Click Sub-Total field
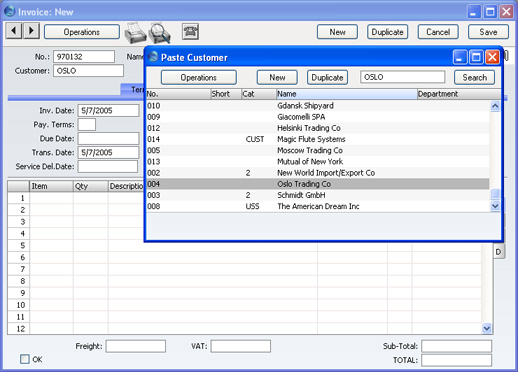The height and width of the screenshot is (372, 518). pyautogui.click(x=456, y=346)
